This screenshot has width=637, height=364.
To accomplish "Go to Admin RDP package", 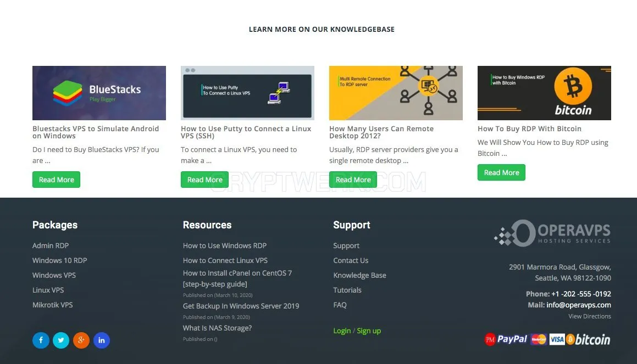I will coord(51,245).
